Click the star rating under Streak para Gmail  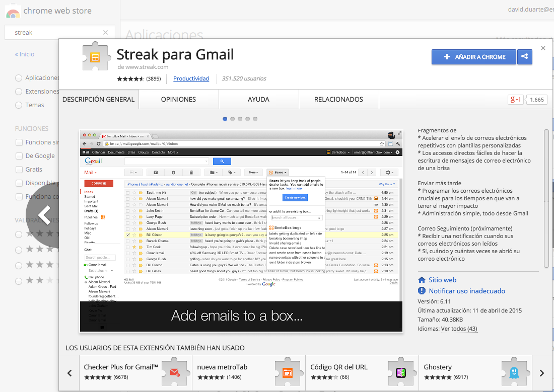130,79
